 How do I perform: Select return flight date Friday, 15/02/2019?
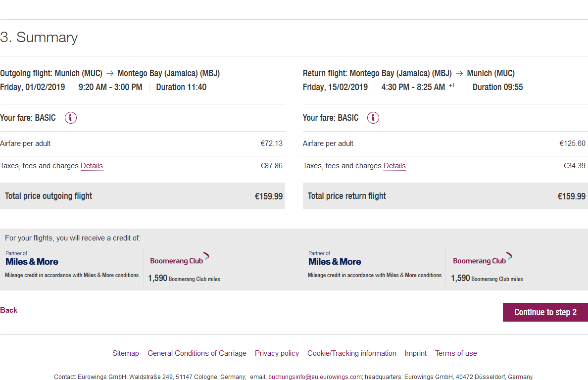click(335, 87)
